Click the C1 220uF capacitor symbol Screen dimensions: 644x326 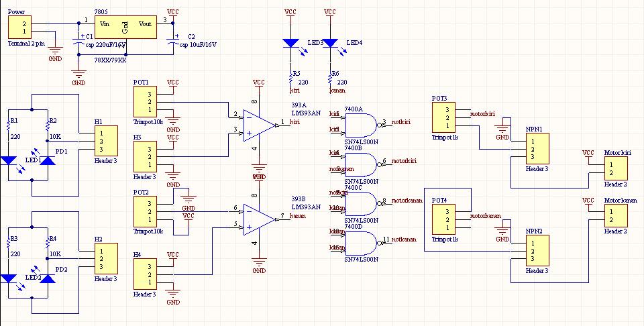(79, 41)
